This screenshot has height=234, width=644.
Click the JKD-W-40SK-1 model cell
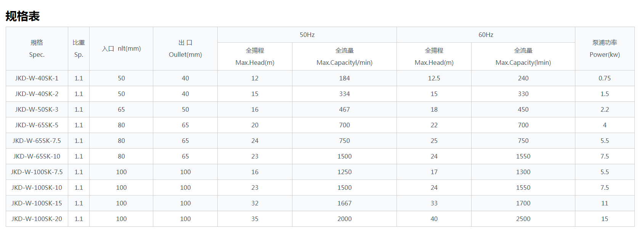tap(37, 78)
